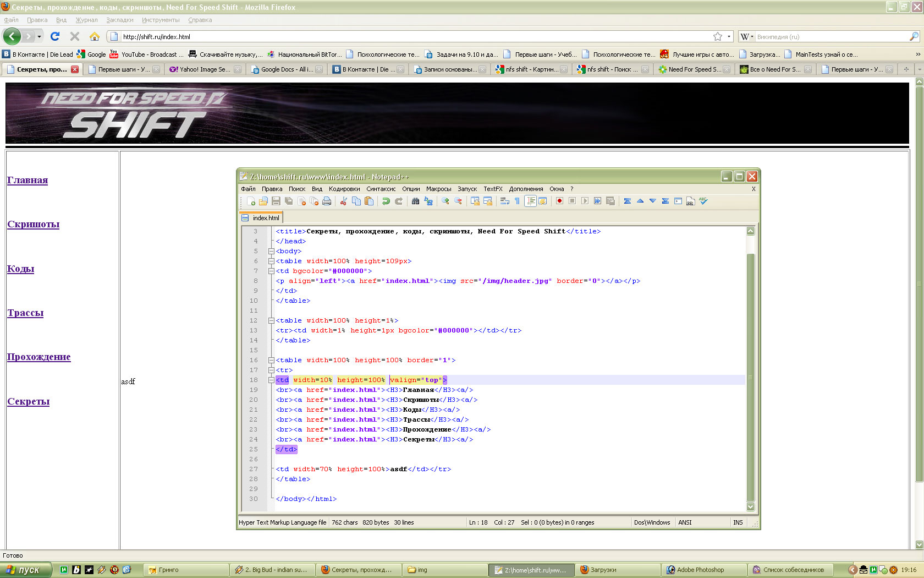The height and width of the screenshot is (578, 924).
Task: Click the Notepad++ editor vertical scrollbar
Action: (x=751, y=369)
